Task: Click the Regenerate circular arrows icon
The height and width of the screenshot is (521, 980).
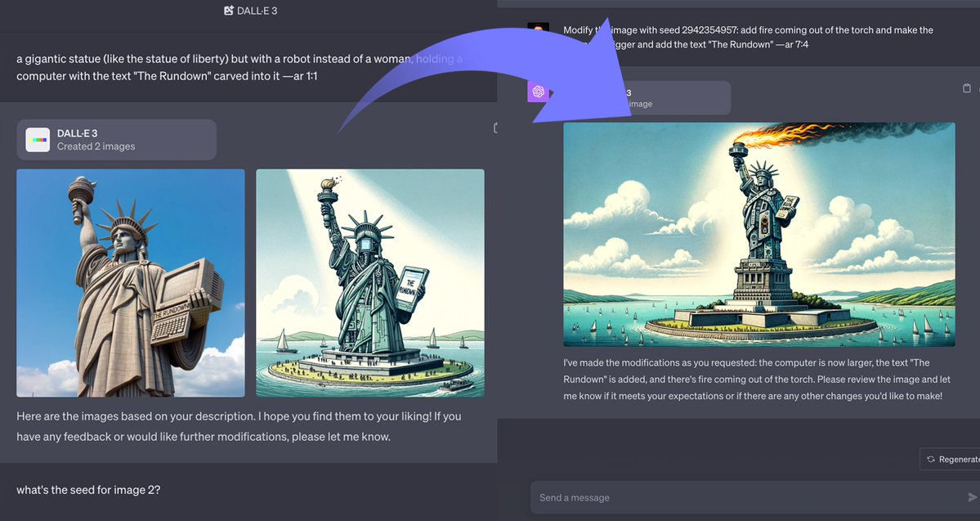Action: tap(931, 459)
